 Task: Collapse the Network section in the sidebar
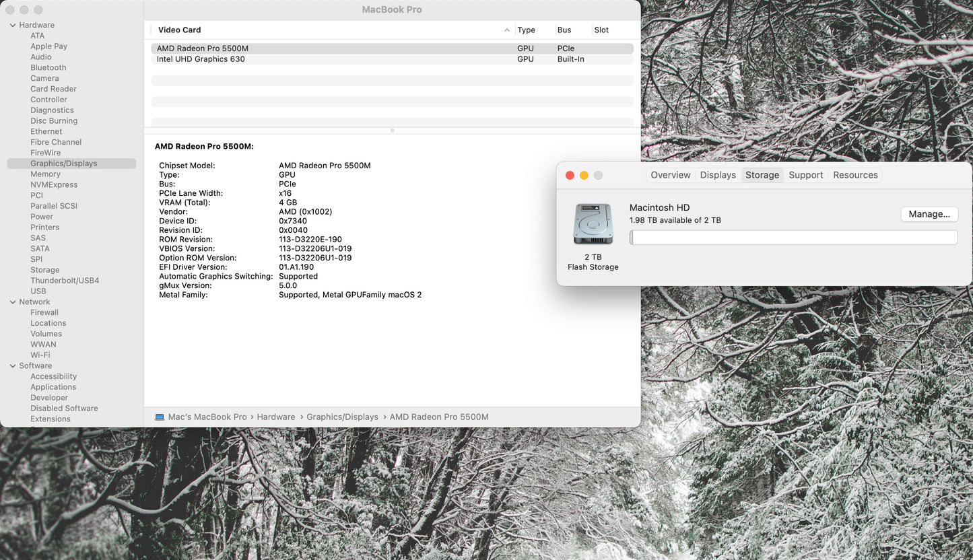coord(12,302)
